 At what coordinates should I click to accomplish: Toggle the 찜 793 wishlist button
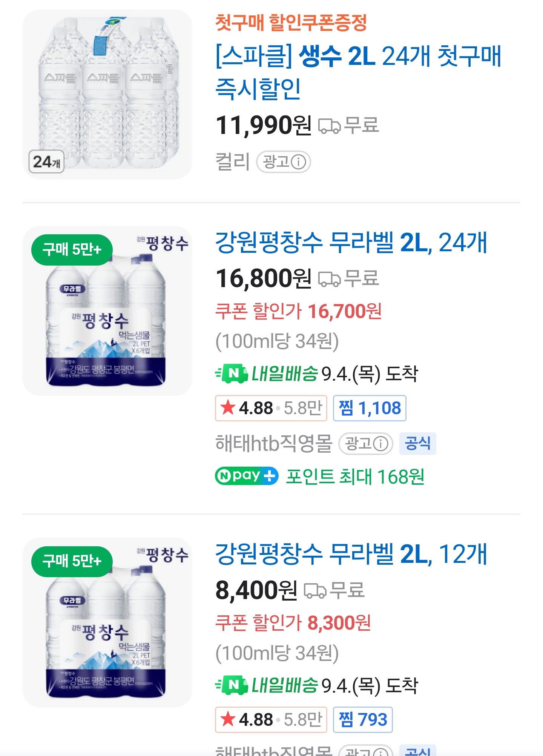[363, 720]
